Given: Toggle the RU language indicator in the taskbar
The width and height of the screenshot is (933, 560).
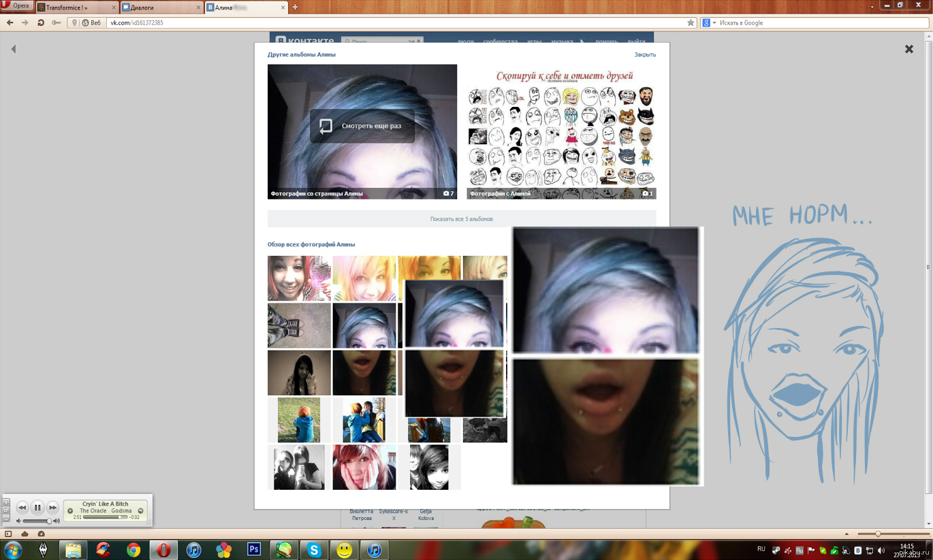Looking at the screenshot, I should pyautogui.click(x=761, y=549).
